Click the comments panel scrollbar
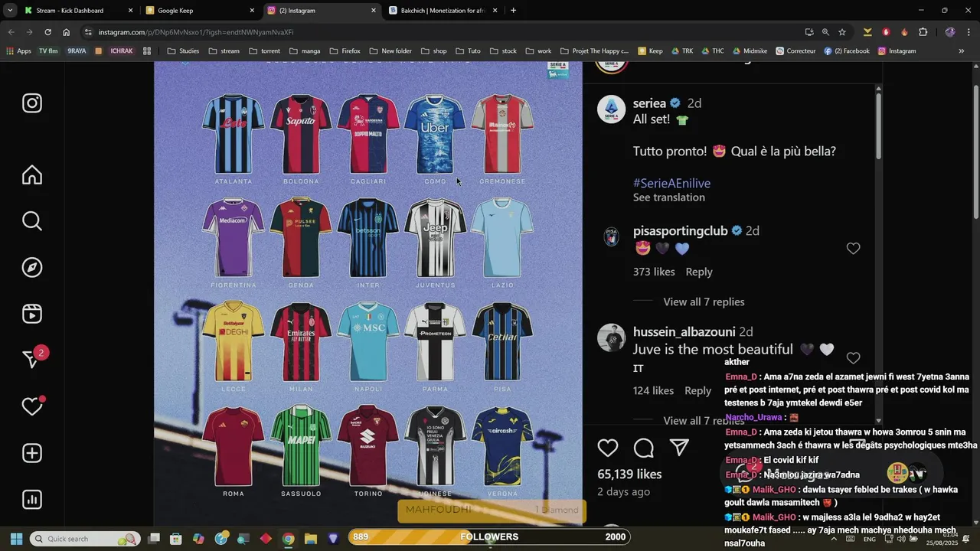Screen dimensions: 980x551 878,125
